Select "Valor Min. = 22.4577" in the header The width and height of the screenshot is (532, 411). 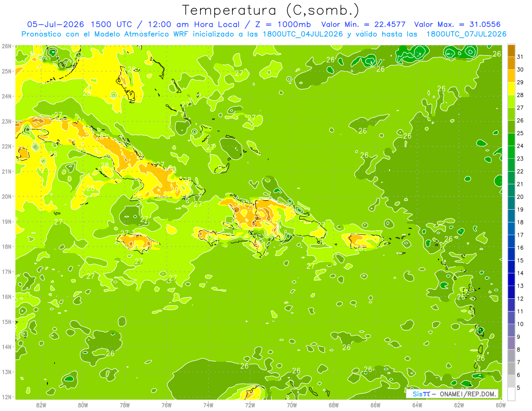click(364, 24)
